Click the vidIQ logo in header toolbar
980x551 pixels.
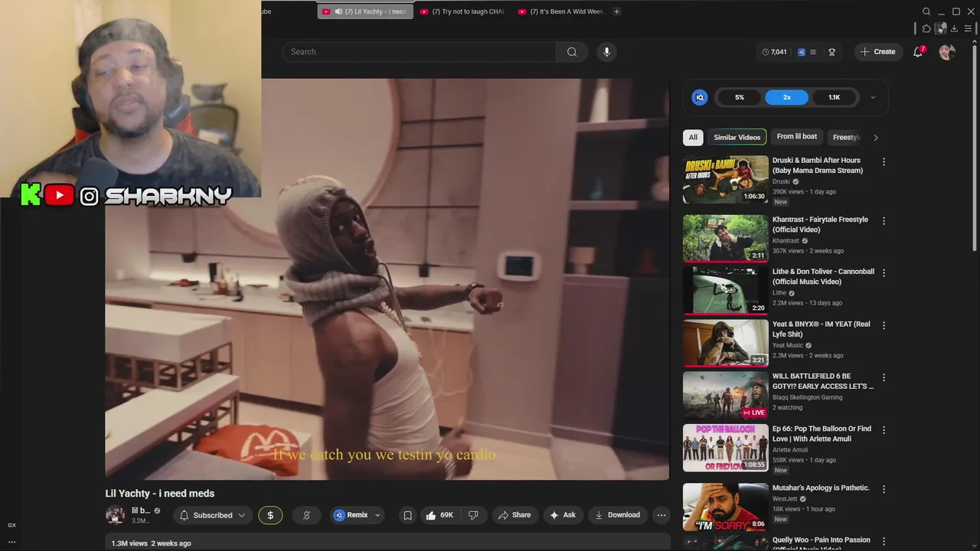802,52
